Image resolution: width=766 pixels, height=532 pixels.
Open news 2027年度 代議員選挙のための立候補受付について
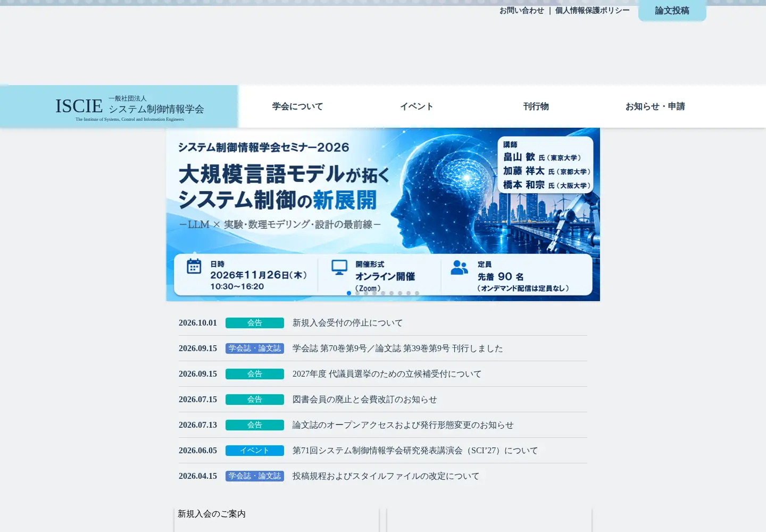point(387,374)
